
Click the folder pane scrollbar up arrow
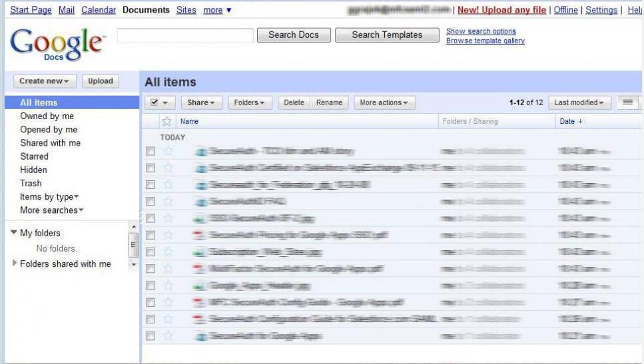(133, 226)
